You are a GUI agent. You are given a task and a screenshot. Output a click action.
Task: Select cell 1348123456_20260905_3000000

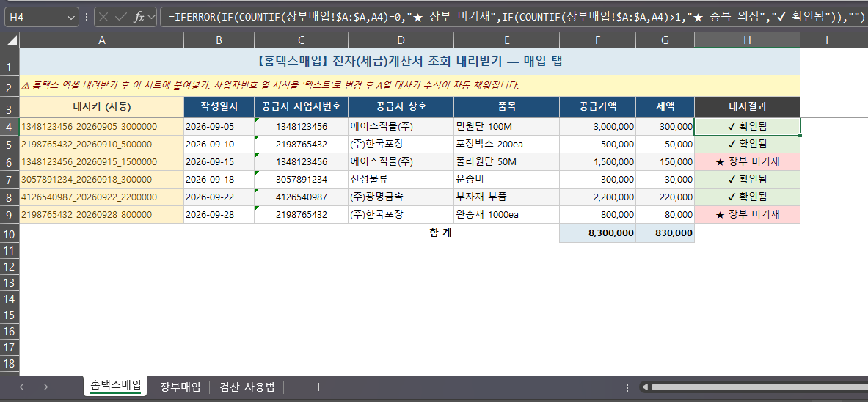102,127
